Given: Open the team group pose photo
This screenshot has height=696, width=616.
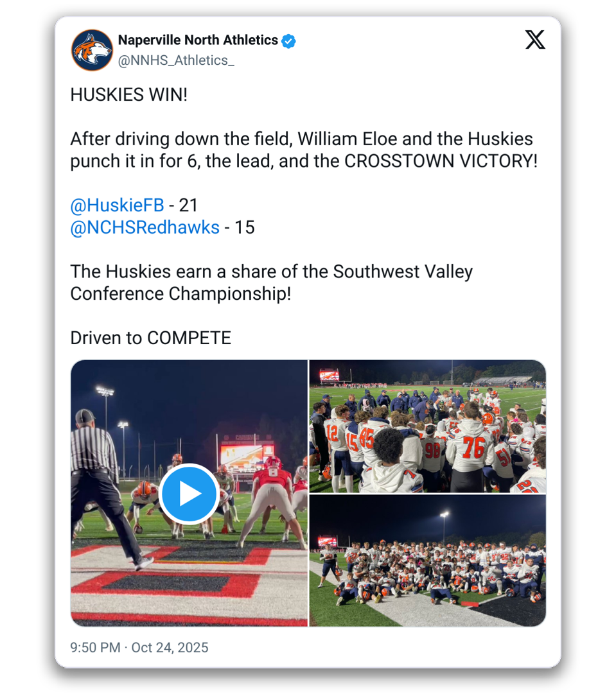Looking at the screenshot, I should (x=427, y=561).
